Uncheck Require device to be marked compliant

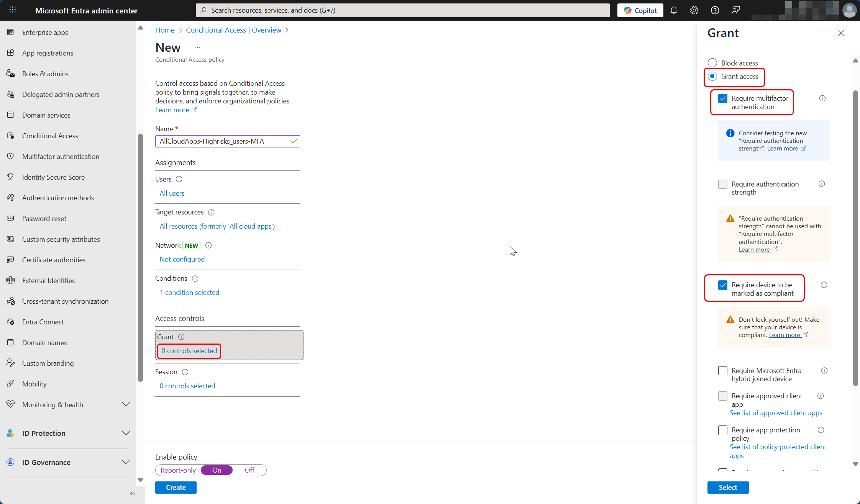(x=723, y=285)
